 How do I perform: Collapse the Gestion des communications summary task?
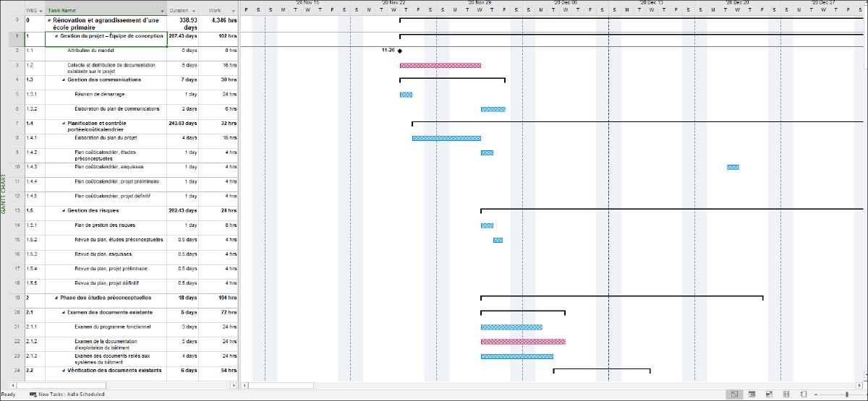(x=64, y=80)
